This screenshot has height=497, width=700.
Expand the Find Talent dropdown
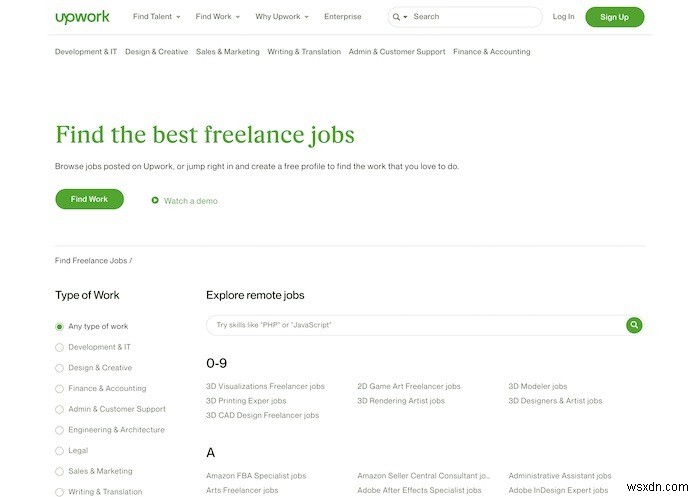pos(155,17)
